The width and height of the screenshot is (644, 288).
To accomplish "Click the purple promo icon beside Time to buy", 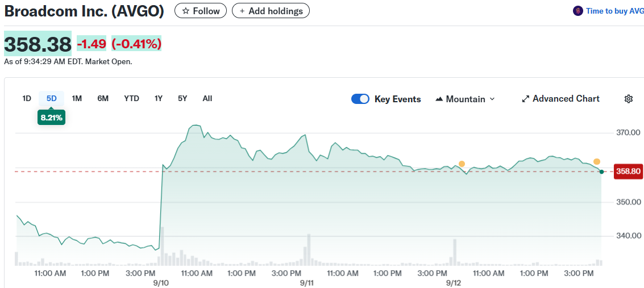I will click(x=578, y=11).
